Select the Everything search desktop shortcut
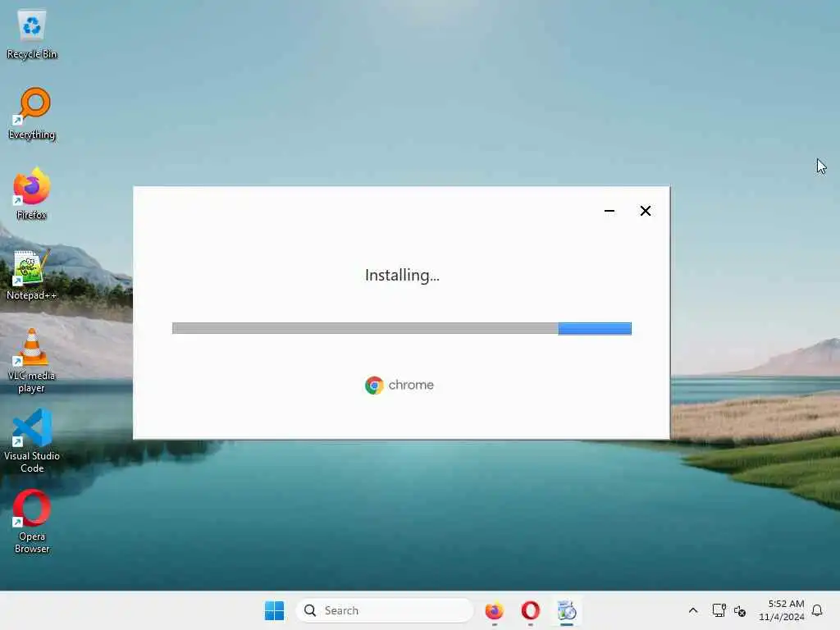 [x=32, y=113]
